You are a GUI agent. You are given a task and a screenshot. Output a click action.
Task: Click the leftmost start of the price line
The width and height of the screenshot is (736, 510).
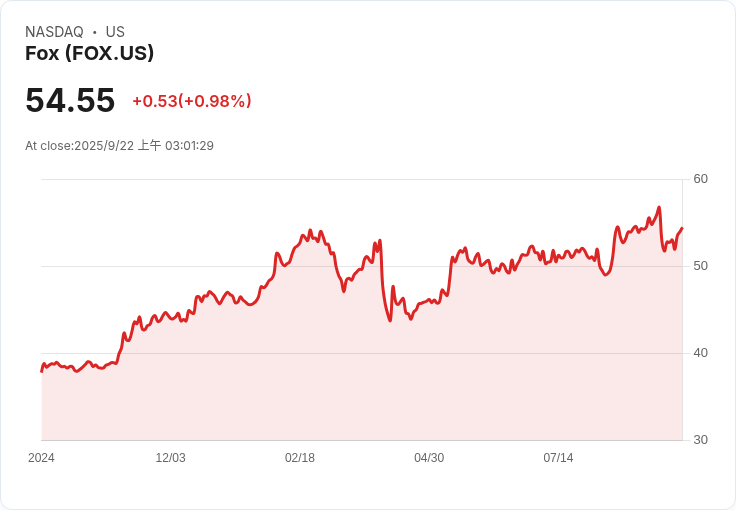(x=42, y=371)
